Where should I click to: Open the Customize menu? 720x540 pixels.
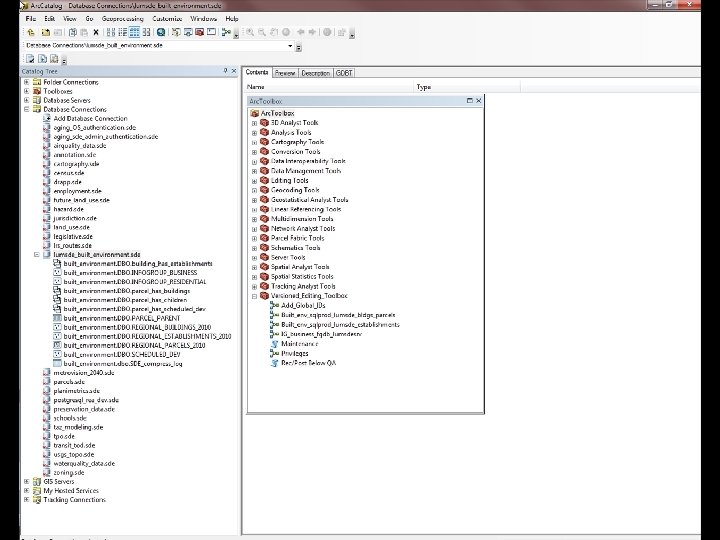click(167, 19)
